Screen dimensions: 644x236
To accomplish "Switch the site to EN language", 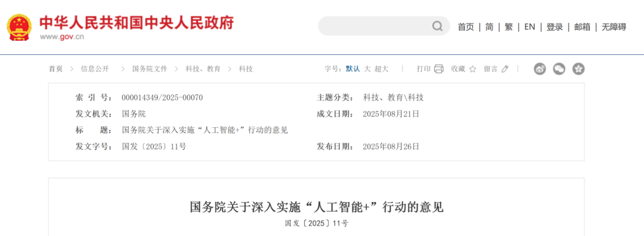I will [530, 27].
